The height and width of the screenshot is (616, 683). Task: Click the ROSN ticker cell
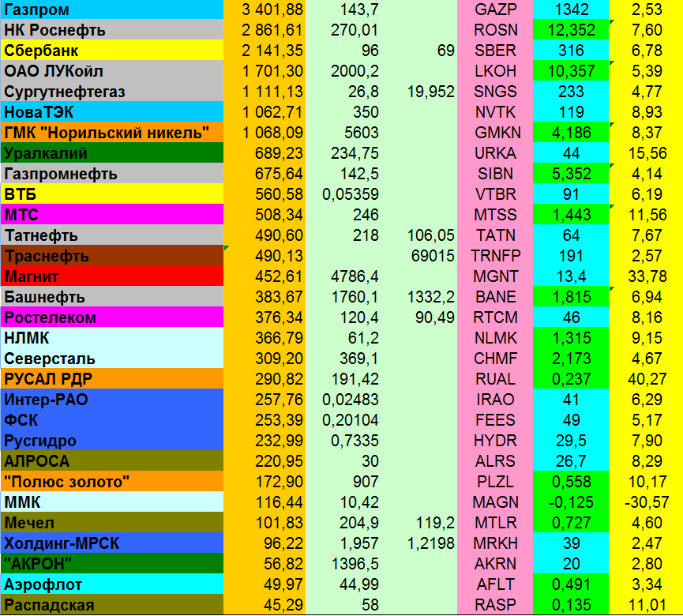click(495, 30)
